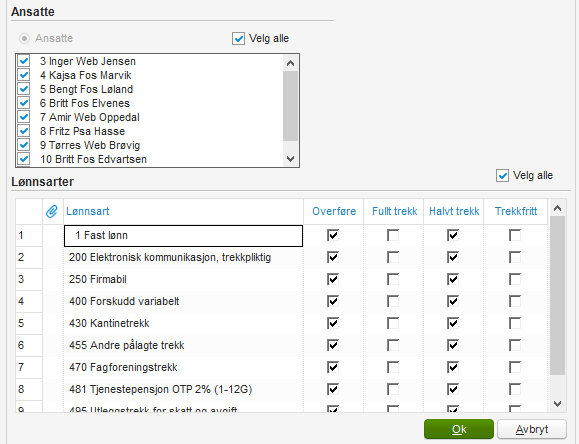Click the Avbryt button
The image size is (579, 444).
click(x=532, y=429)
